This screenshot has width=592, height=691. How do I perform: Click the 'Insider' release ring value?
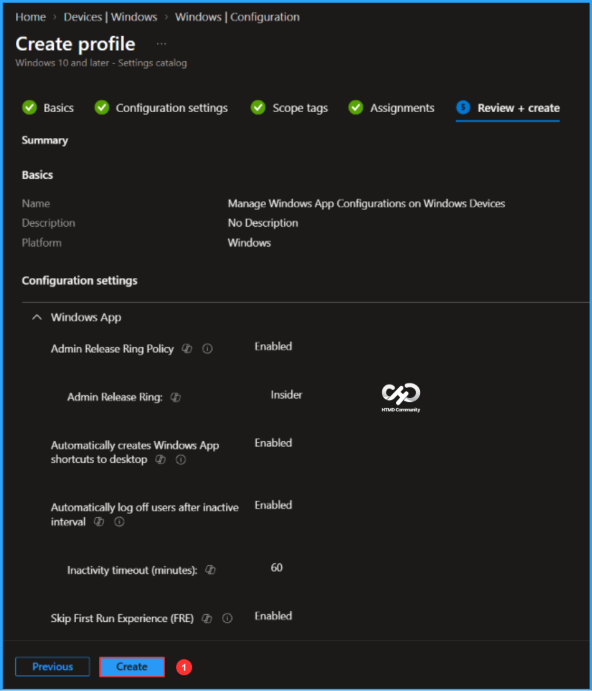click(x=286, y=395)
